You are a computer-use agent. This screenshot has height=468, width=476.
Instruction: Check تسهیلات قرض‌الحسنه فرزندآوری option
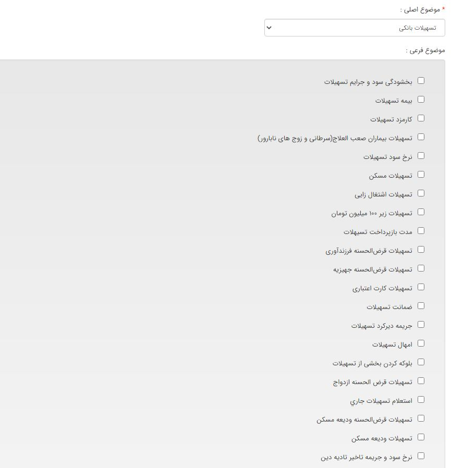point(421,250)
